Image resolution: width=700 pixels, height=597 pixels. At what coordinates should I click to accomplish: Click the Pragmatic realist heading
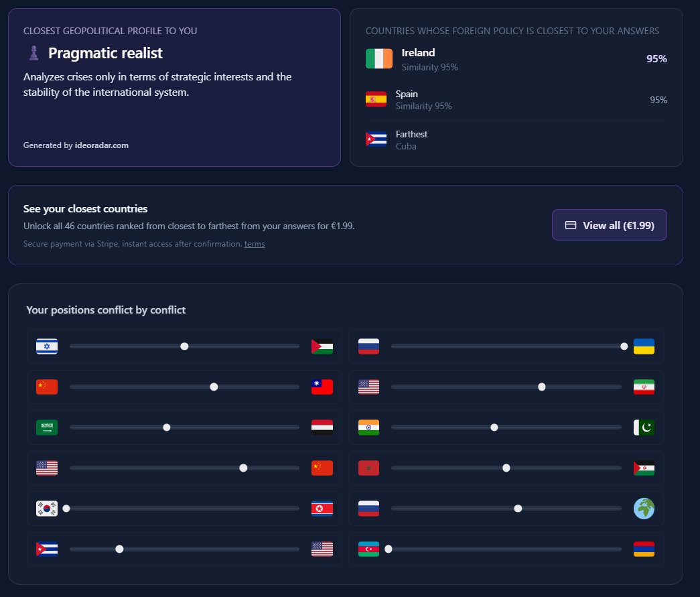105,53
